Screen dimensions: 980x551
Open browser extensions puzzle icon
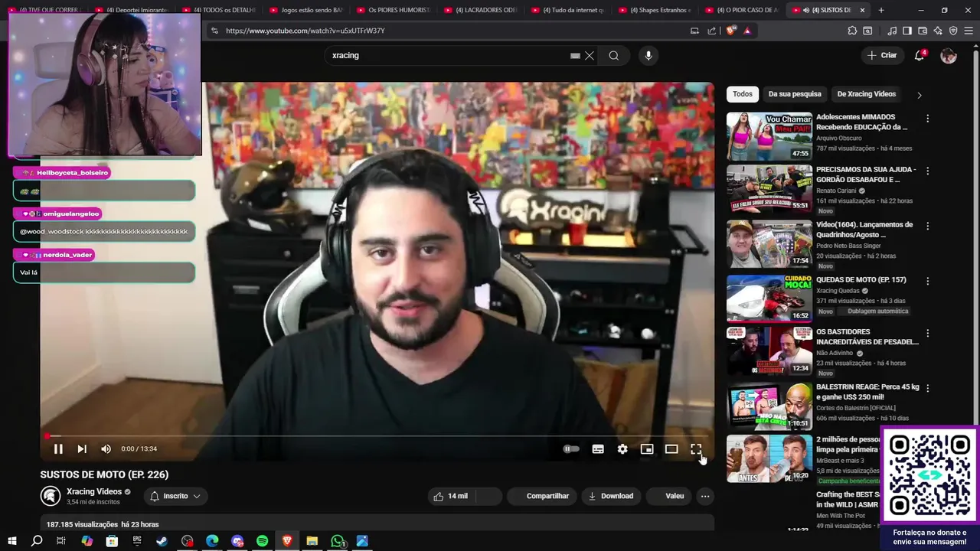(x=852, y=31)
